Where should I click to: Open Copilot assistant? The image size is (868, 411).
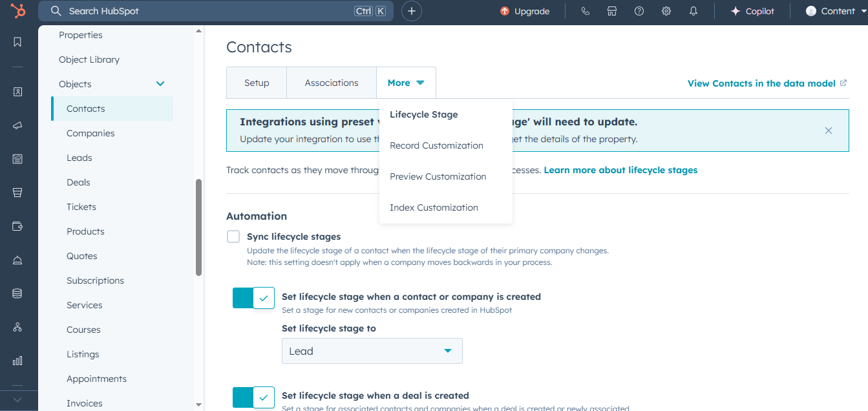[752, 11]
